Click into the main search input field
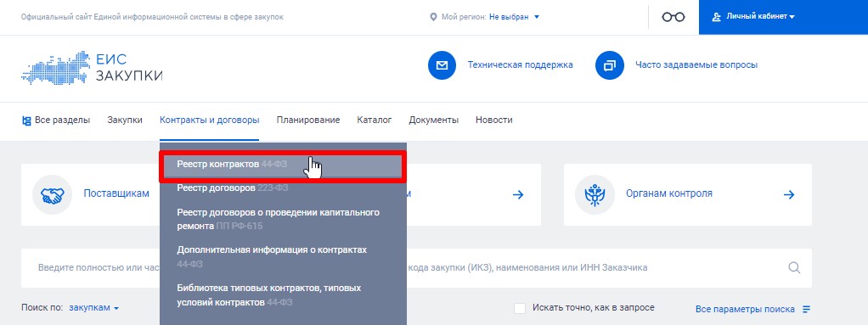Image resolution: width=868 pixels, height=325 pixels. pos(416,268)
